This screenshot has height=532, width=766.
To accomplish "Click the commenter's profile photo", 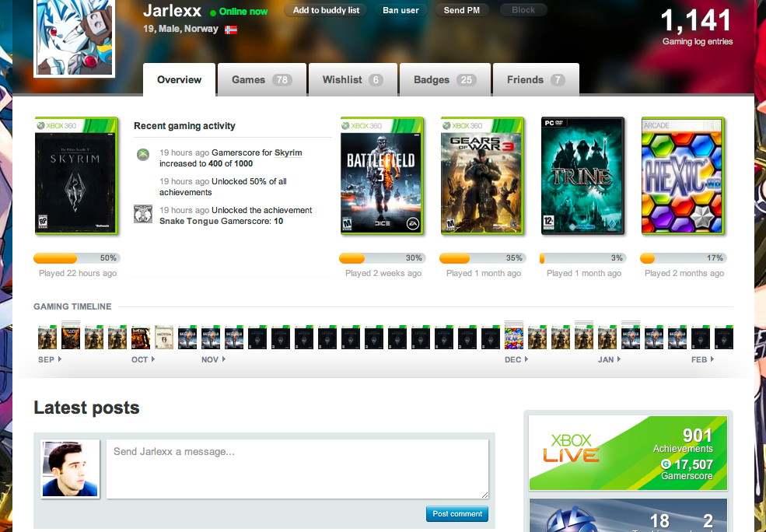I will pos(70,469).
